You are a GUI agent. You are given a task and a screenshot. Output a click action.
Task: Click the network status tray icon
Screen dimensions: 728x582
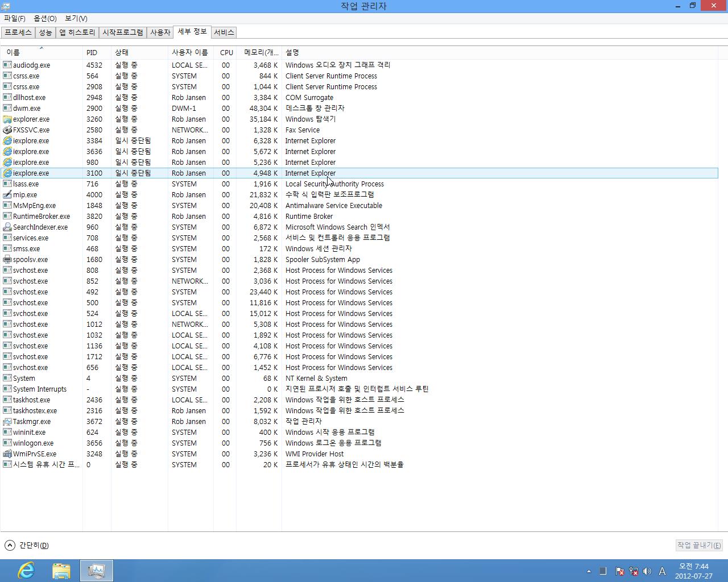coord(634,571)
